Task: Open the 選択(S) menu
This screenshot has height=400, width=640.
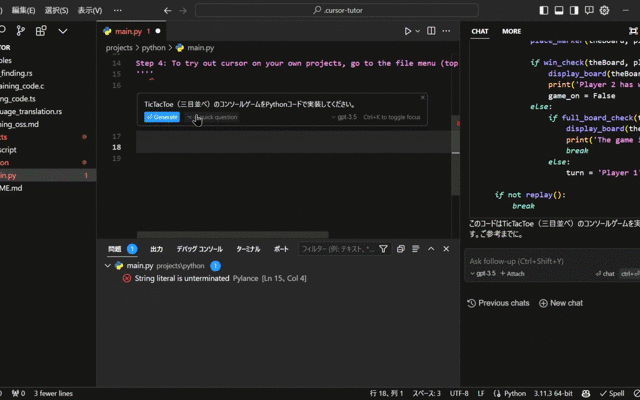Action: [56, 11]
